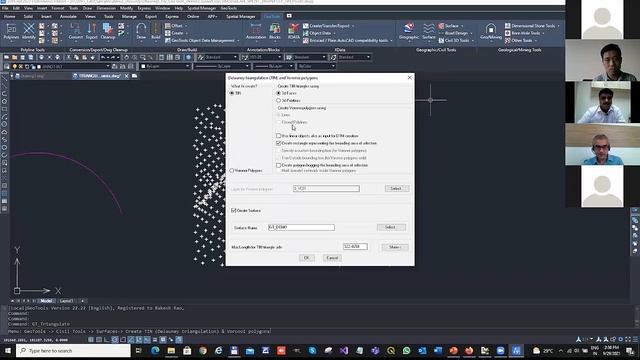The height and width of the screenshot is (360, 640).
Task: Open Microsoft Edge from the taskbar
Action: 155,351
